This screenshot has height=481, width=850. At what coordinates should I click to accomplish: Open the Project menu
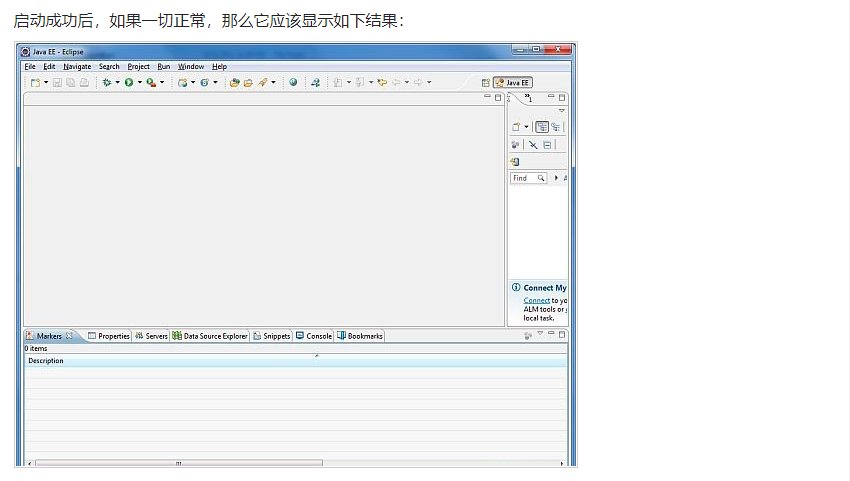point(138,67)
